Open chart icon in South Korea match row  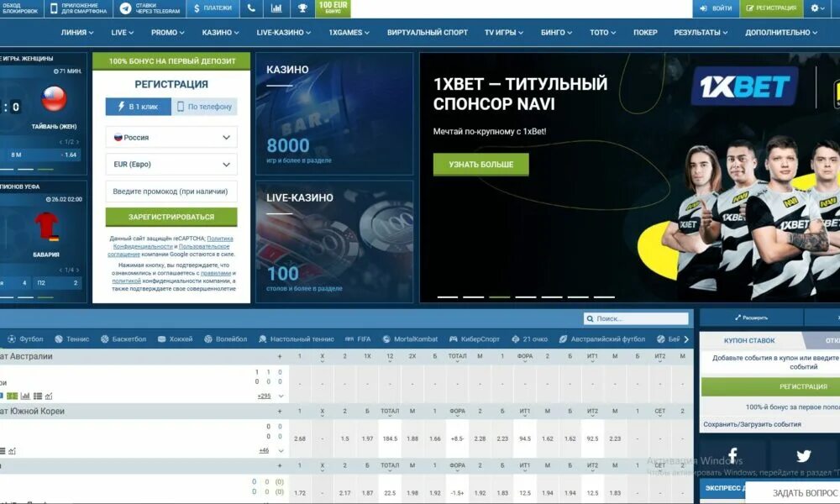(13, 451)
